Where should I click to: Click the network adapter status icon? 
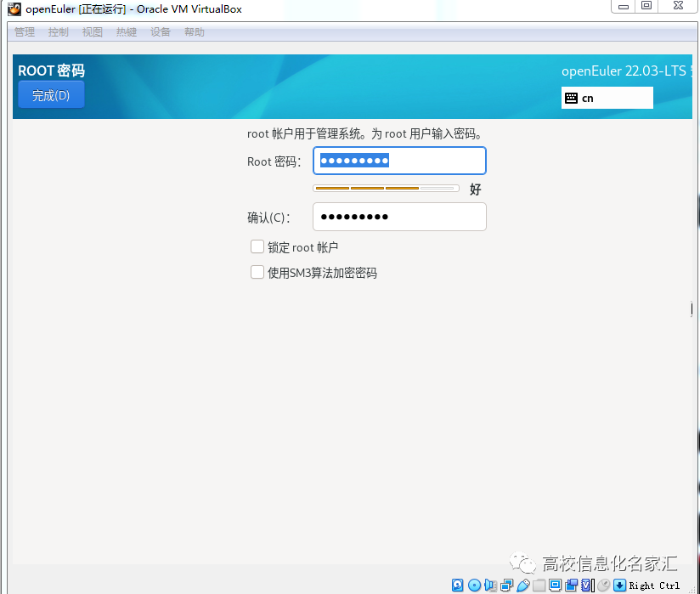(x=505, y=586)
